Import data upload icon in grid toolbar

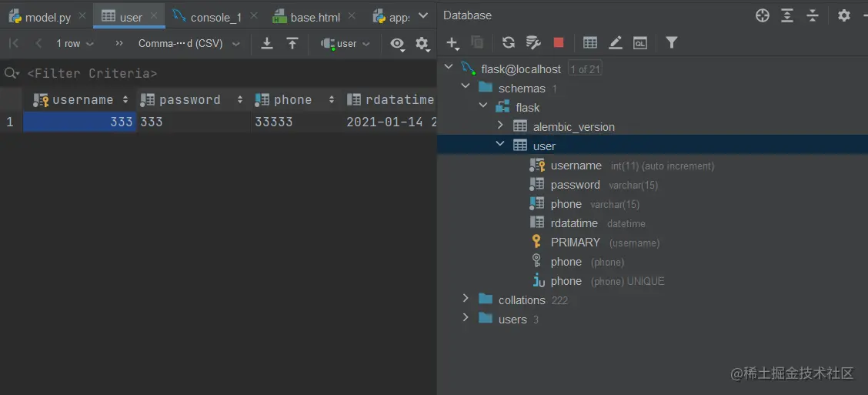(x=292, y=43)
